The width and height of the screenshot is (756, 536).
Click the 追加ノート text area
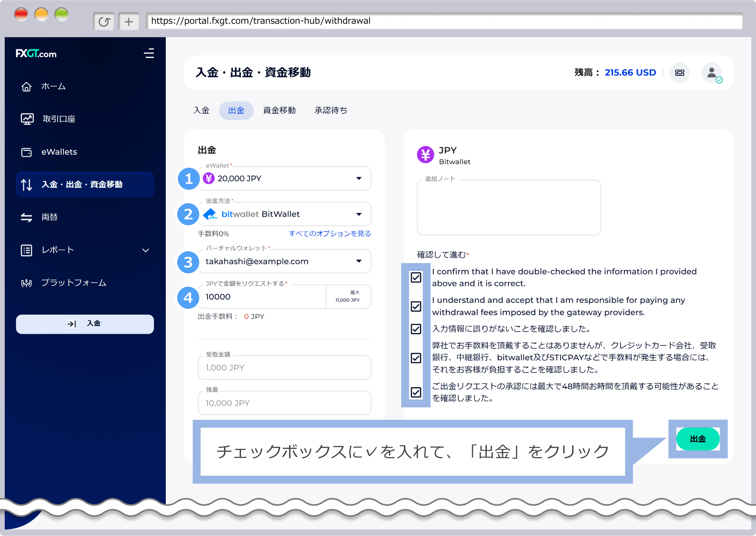(509, 208)
